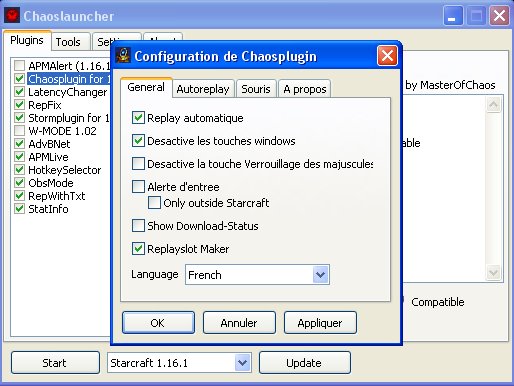Select the RepWithTxt list entry
The image size is (514, 386).
[x=57, y=196]
